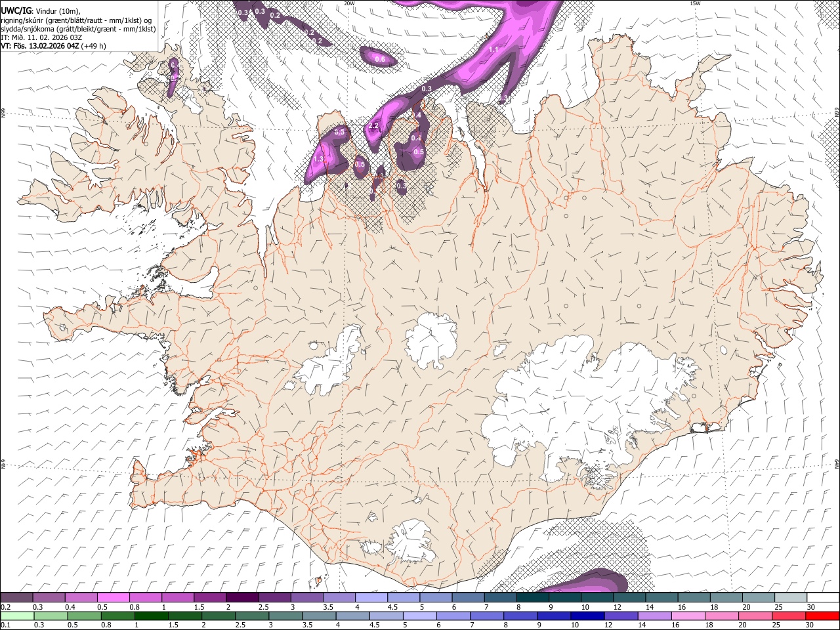Screen dimensions: 840x630
Task: Click the '1.1' precipitation value label
Action: 493,49
